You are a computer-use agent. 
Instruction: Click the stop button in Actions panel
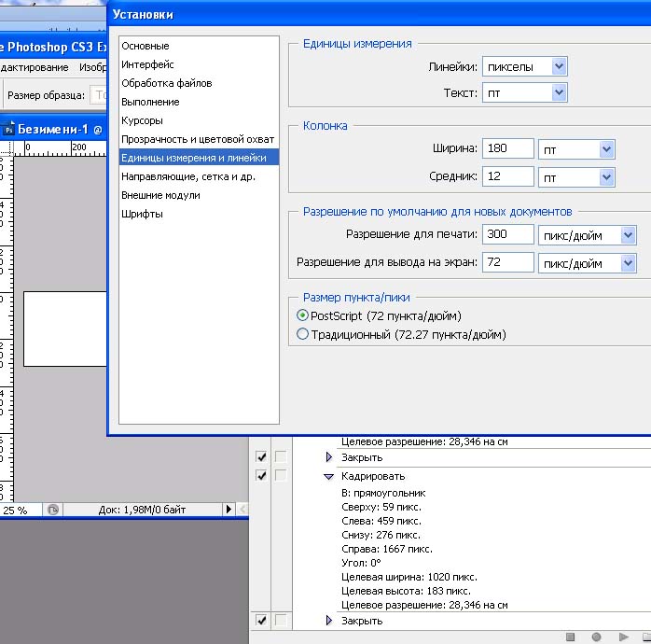[570, 637]
